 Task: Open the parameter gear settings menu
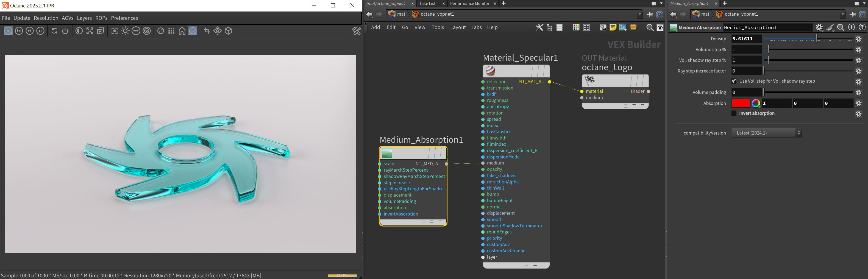click(819, 28)
